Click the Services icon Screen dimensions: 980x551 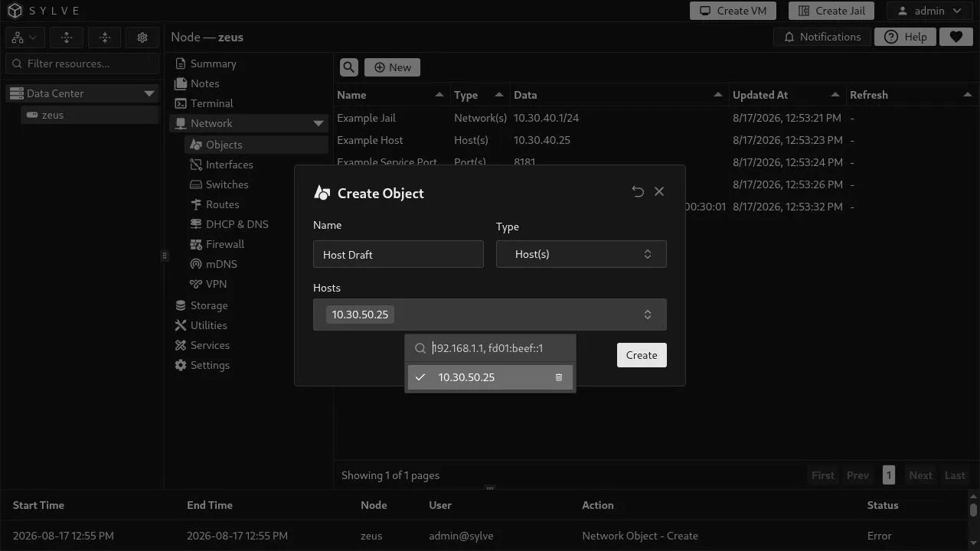point(181,345)
